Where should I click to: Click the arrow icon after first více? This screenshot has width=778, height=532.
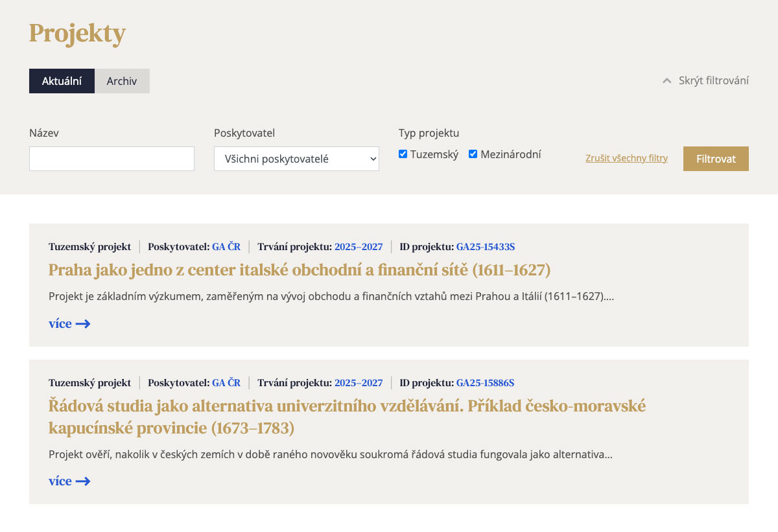[x=83, y=324]
